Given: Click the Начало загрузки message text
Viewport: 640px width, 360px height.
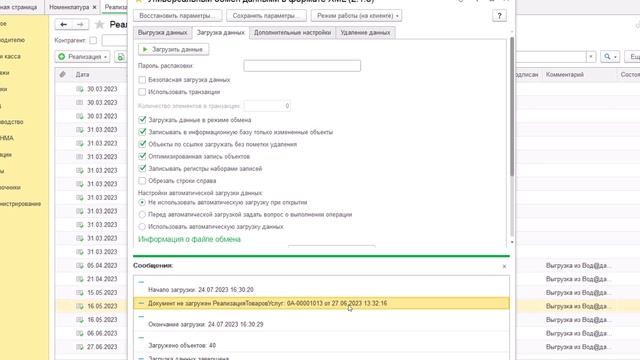Looking at the screenshot, I should point(201,290).
